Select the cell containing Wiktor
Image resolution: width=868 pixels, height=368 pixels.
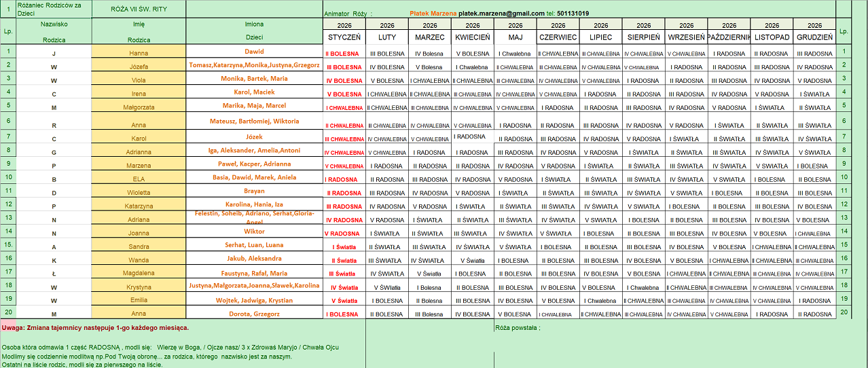tap(254, 232)
